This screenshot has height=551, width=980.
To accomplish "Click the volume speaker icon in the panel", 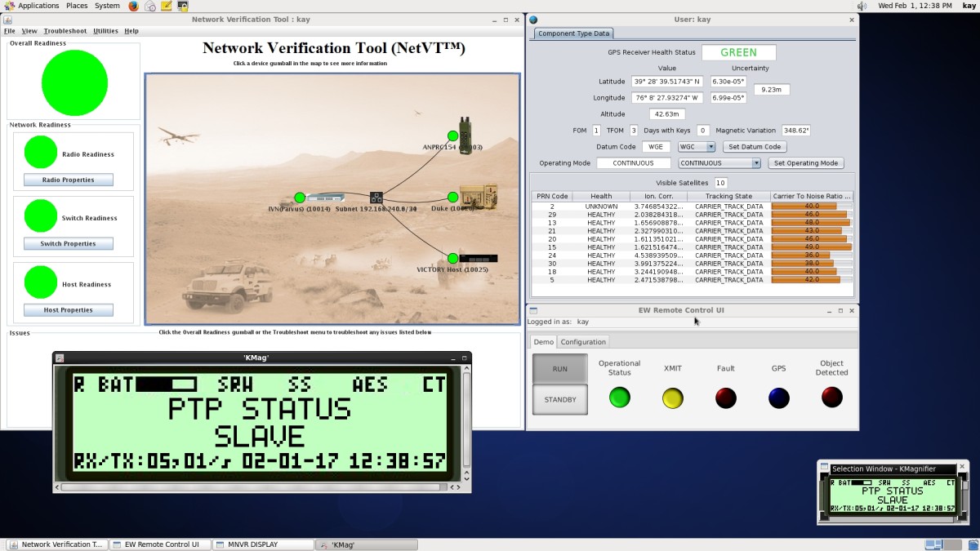I will point(862,6).
